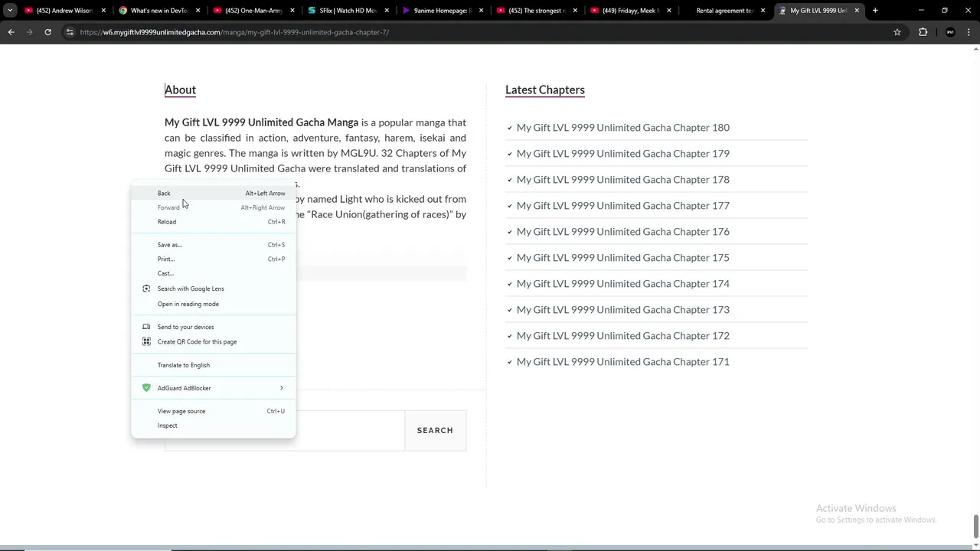This screenshot has width=980, height=551.
Task: Select Inspect in context menu
Action: (214, 425)
